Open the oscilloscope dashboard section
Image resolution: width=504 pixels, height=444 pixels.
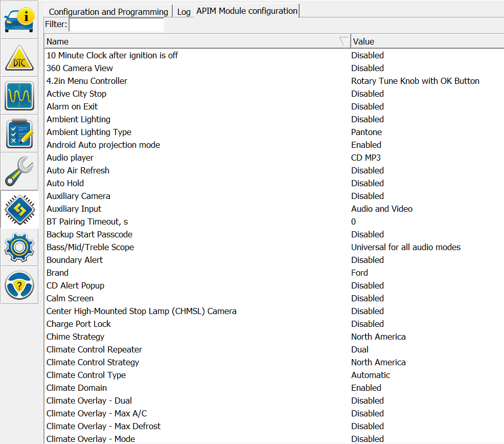point(19,96)
